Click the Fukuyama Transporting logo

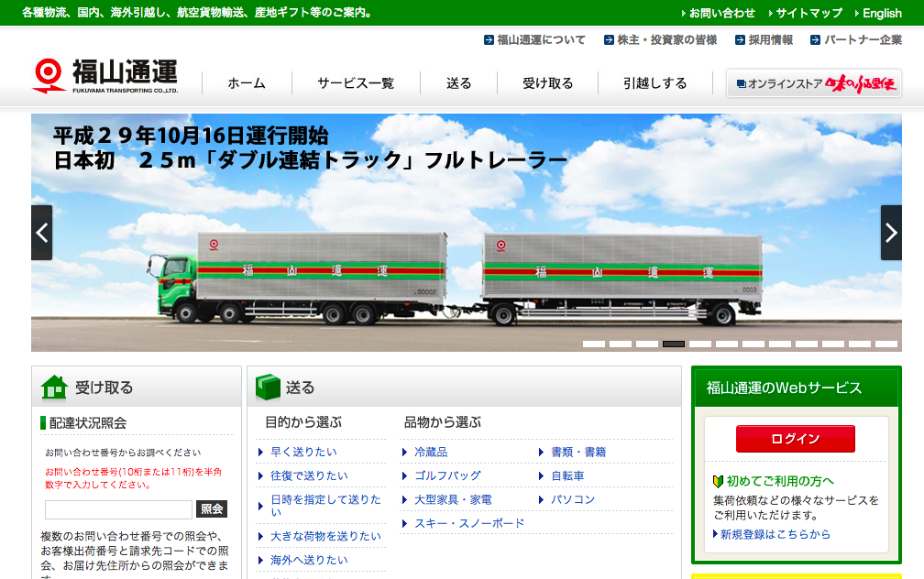tap(104, 76)
